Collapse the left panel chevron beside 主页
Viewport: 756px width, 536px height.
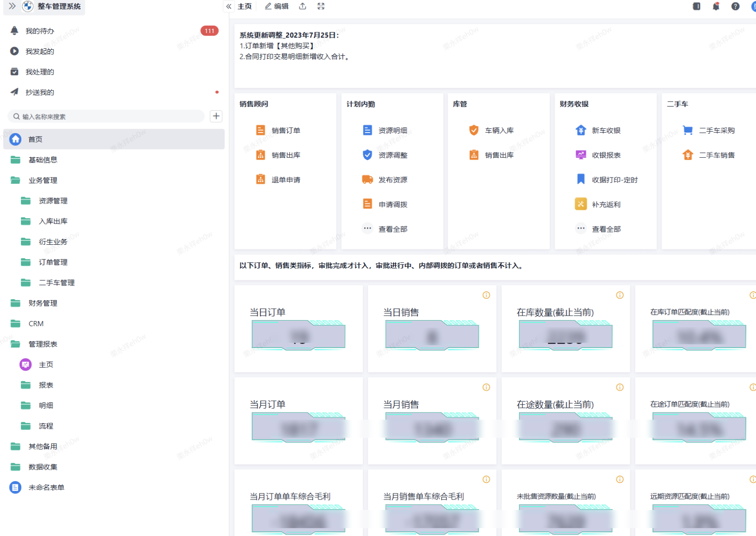(229, 6)
